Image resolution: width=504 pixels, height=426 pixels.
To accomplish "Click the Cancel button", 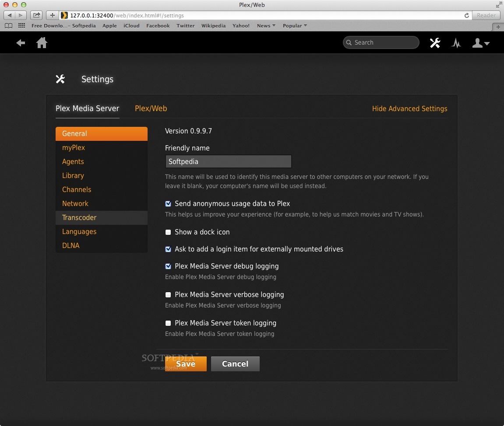I will click(235, 364).
